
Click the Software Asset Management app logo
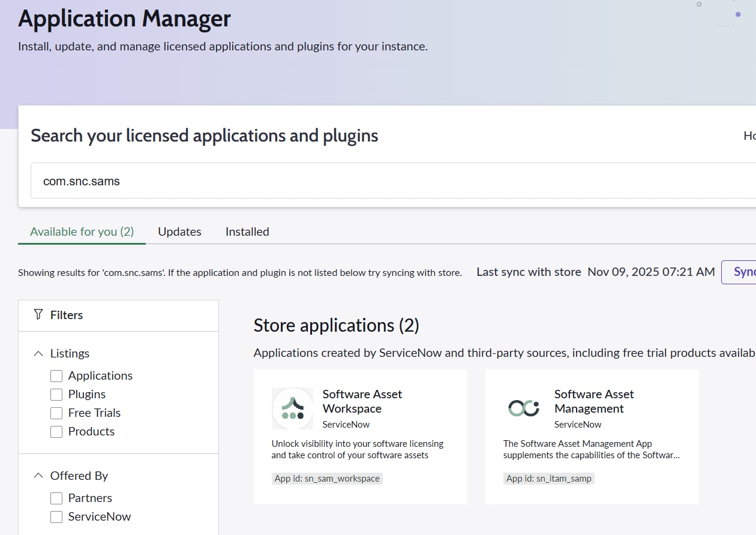pyautogui.click(x=524, y=408)
